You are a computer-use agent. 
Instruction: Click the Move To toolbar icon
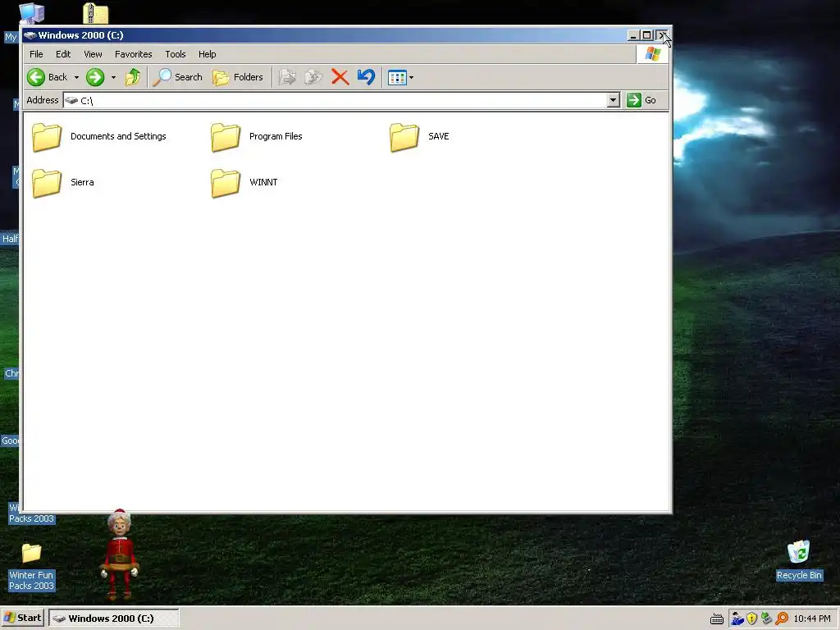point(287,77)
